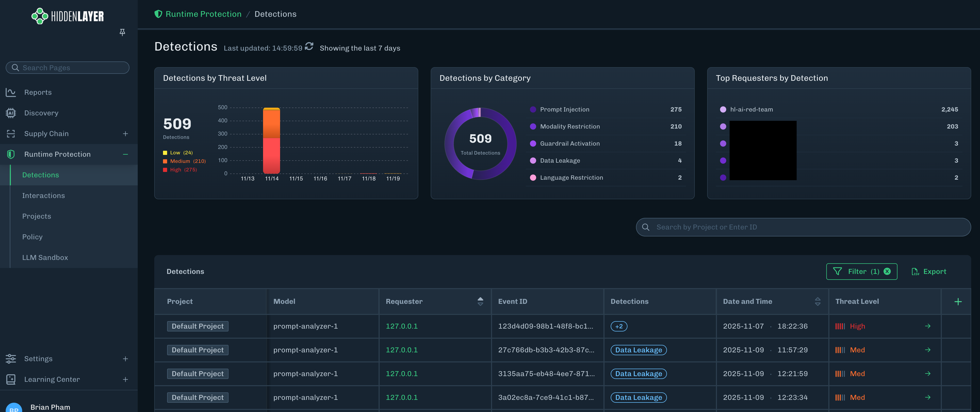Open the Reports section from sidebar
The image size is (980, 412).
(38, 92)
